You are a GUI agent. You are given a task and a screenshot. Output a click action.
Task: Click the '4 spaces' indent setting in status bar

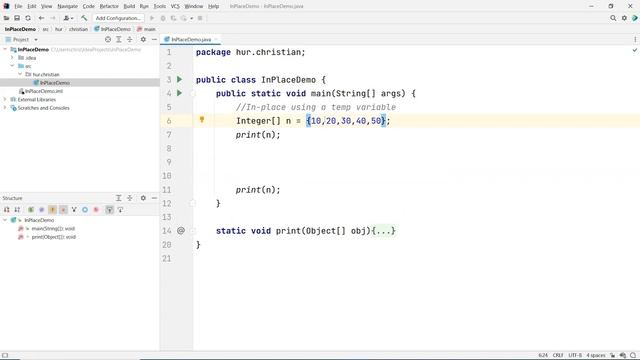click(x=596, y=355)
